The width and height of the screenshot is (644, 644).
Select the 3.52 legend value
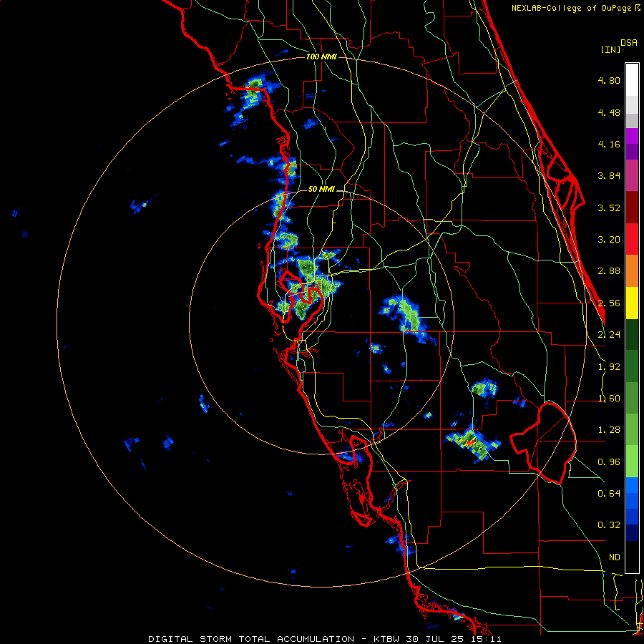pyautogui.click(x=609, y=208)
